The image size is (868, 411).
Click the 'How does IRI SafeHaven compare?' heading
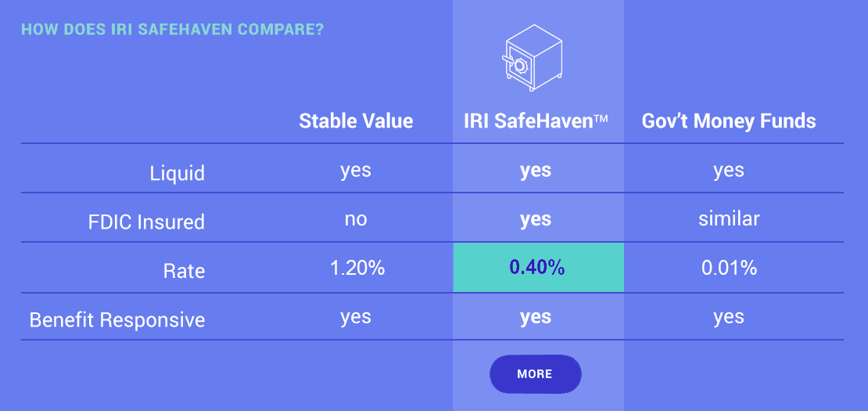(173, 31)
